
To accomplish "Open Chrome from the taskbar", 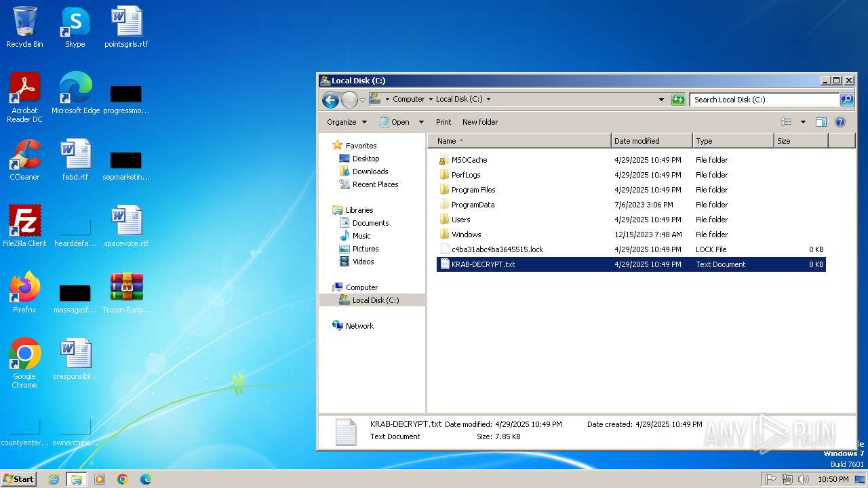I will point(123,479).
